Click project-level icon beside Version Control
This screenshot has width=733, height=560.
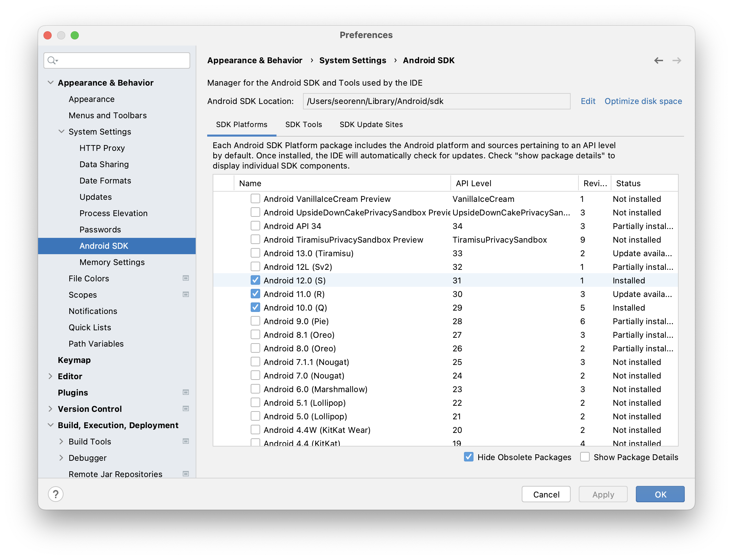(186, 409)
